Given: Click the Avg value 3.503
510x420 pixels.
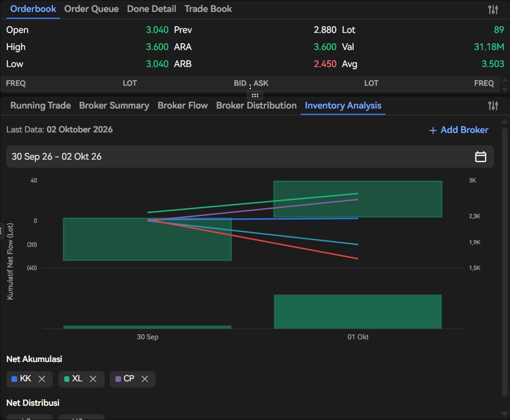Looking at the screenshot, I should pyautogui.click(x=493, y=64).
